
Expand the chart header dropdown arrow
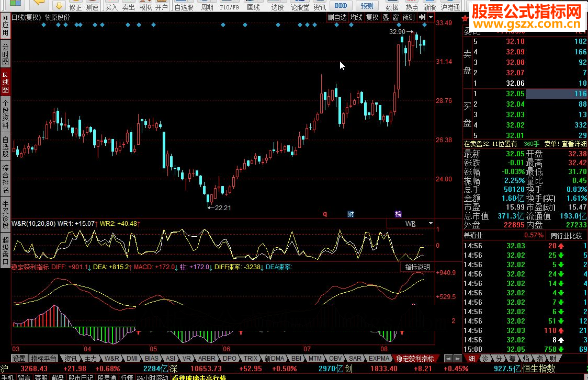pyautogui.click(x=431, y=17)
